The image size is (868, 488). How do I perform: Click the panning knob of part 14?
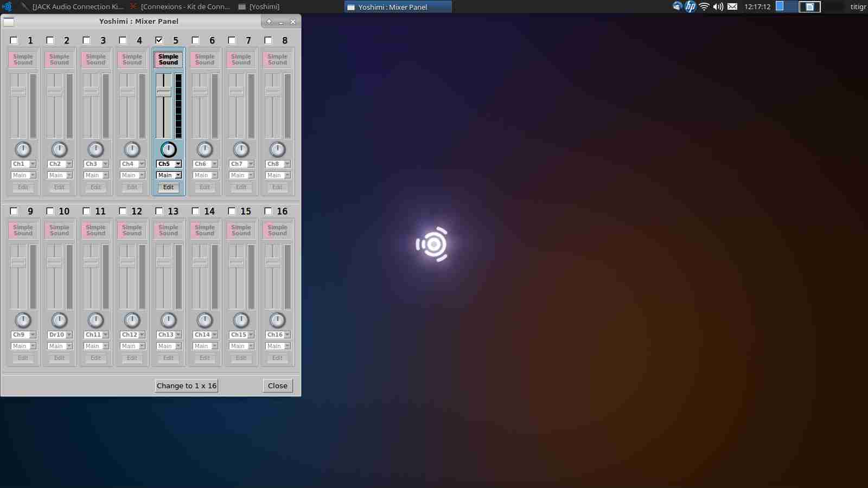pos(205,320)
